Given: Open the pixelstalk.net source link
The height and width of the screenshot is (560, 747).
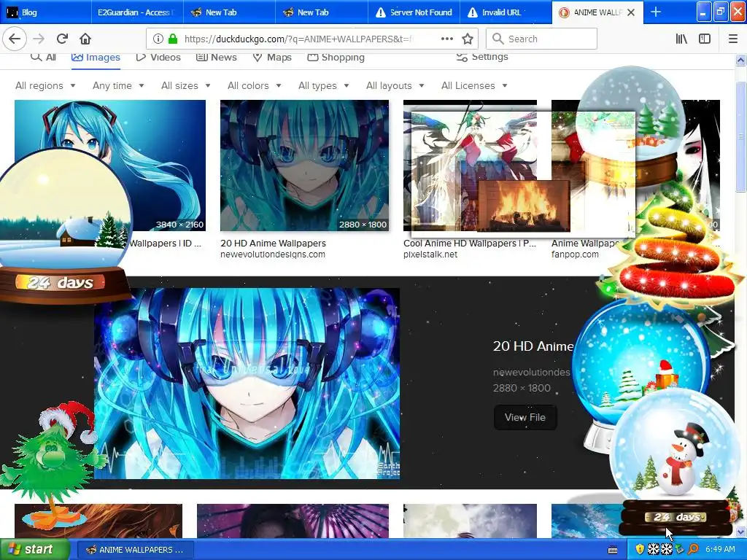Looking at the screenshot, I should (x=430, y=254).
